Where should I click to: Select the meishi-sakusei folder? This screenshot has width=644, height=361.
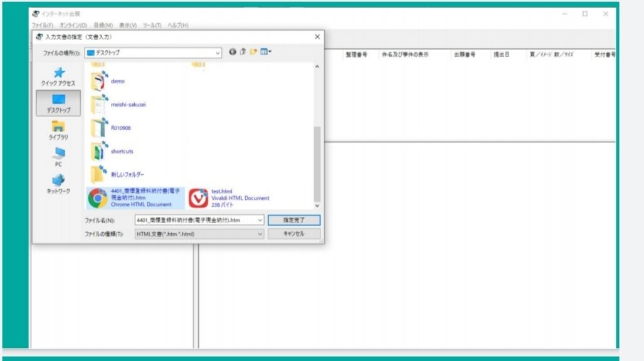point(128,105)
